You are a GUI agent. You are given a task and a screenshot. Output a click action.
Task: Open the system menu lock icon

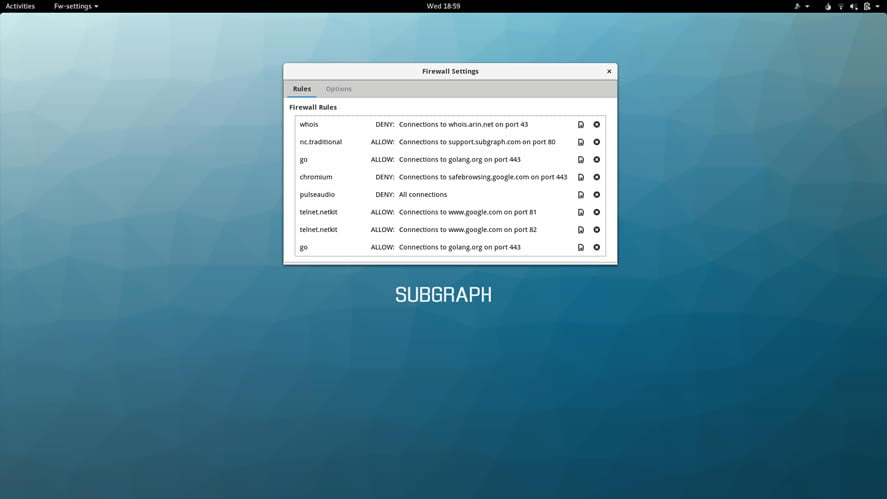point(867,6)
